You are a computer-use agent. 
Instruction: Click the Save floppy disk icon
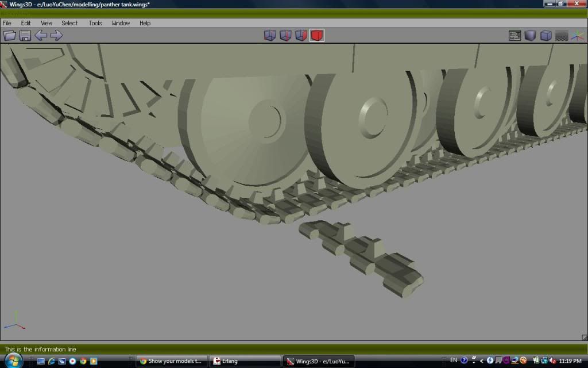[x=25, y=36]
